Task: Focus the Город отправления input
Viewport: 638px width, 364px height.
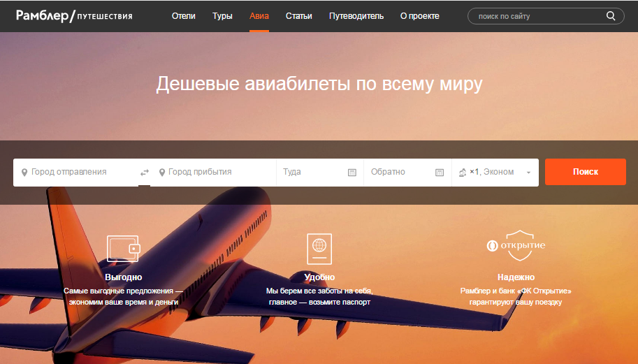Action: point(77,172)
